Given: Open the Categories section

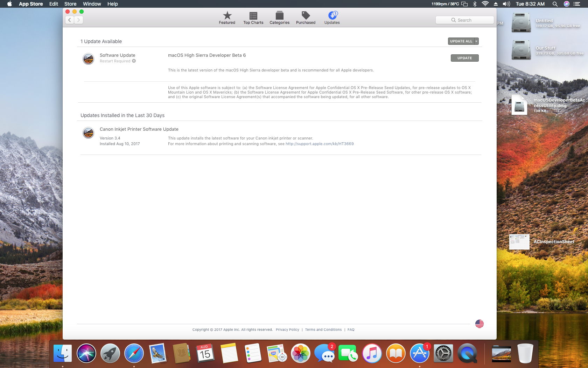Looking at the screenshot, I should point(280,18).
